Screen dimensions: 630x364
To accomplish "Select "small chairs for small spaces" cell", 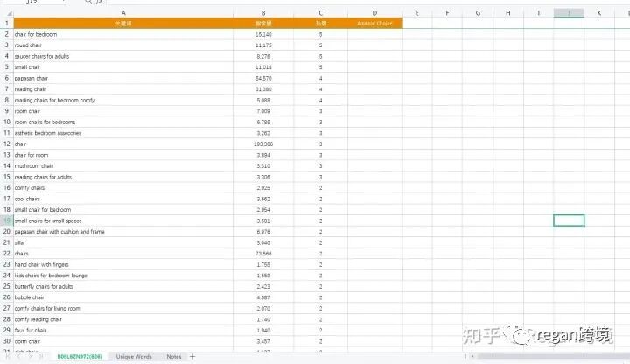I will 123,220.
